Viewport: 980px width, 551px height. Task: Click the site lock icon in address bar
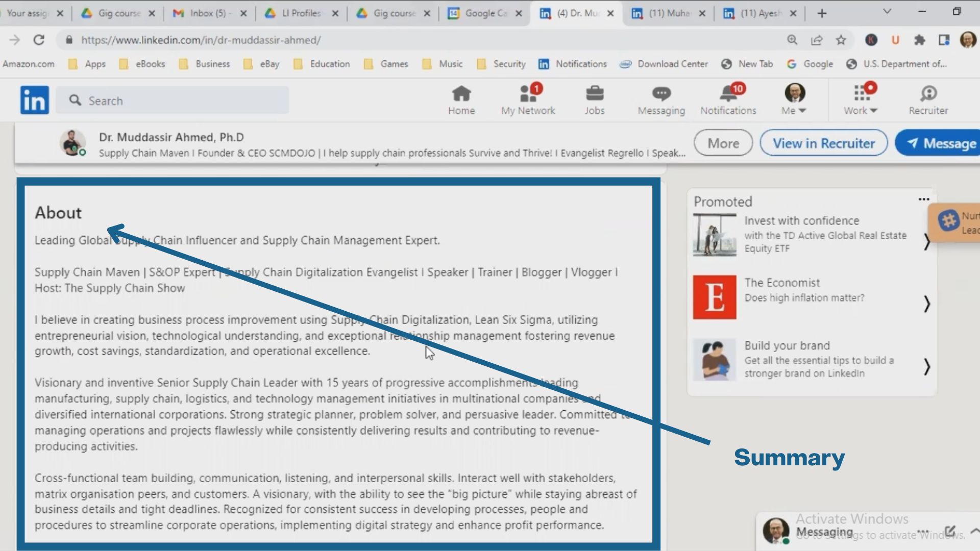(69, 40)
